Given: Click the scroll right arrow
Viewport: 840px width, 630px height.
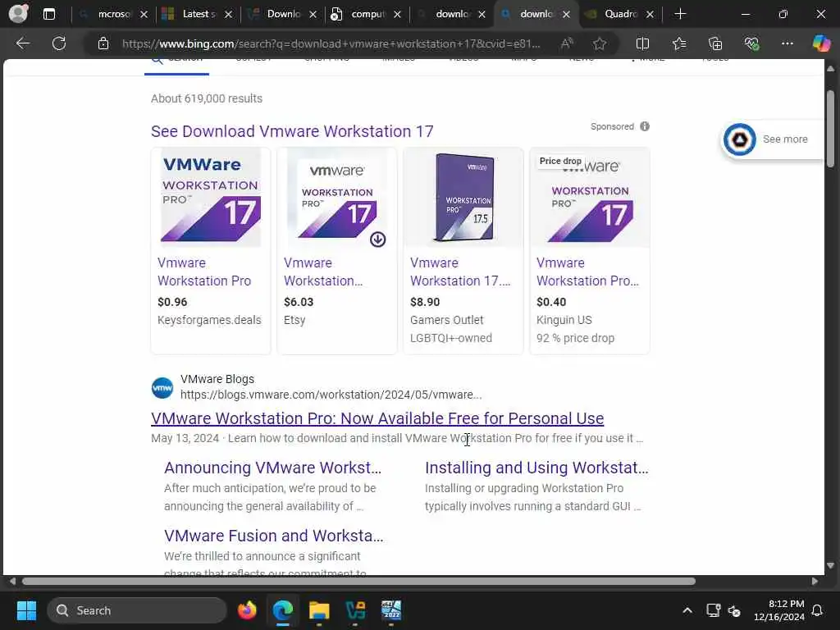Looking at the screenshot, I should coord(815,582).
